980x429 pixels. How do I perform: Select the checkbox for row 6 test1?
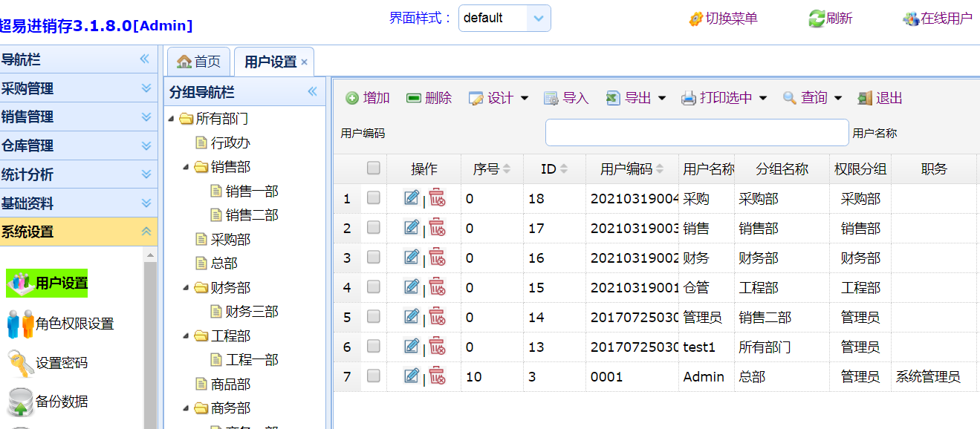click(x=374, y=347)
